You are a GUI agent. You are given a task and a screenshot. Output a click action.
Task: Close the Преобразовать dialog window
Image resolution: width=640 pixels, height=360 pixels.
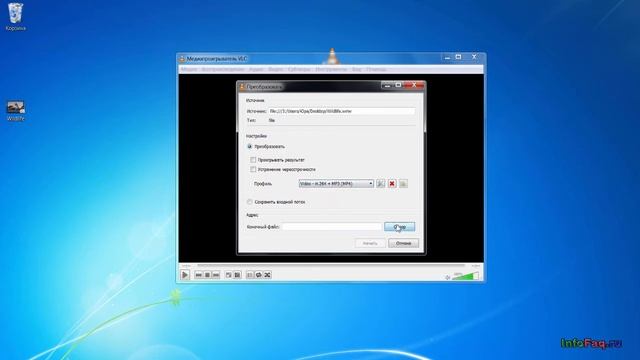coord(414,85)
